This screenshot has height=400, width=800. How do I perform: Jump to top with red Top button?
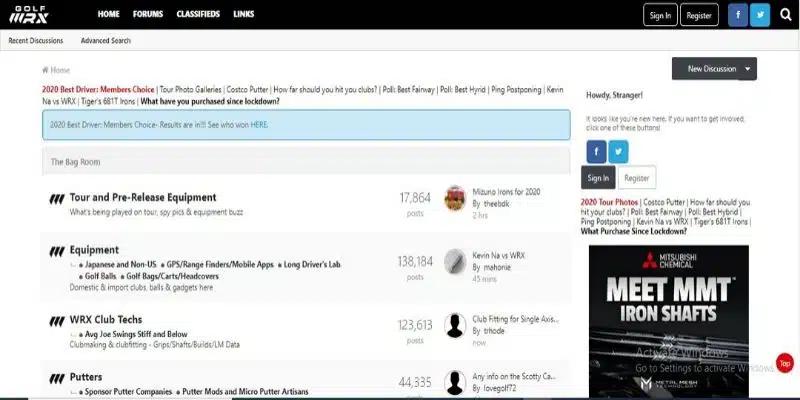click(785, 363)
